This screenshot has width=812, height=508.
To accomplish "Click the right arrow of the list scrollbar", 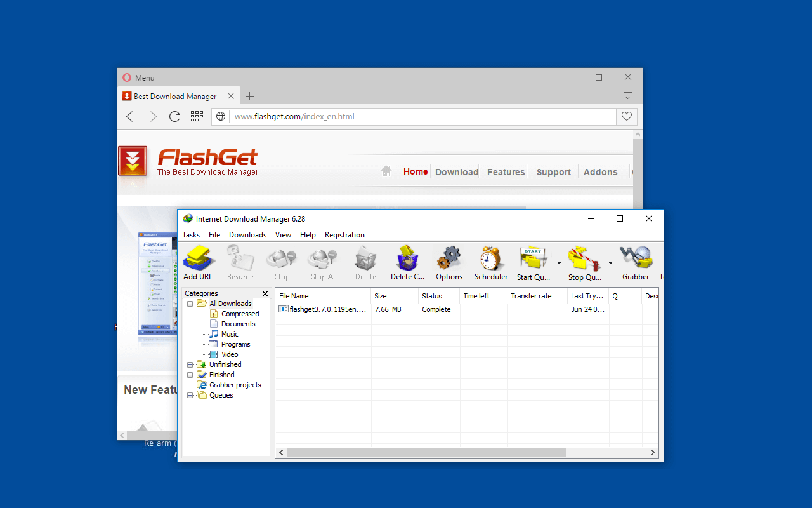I will point(652,453).
